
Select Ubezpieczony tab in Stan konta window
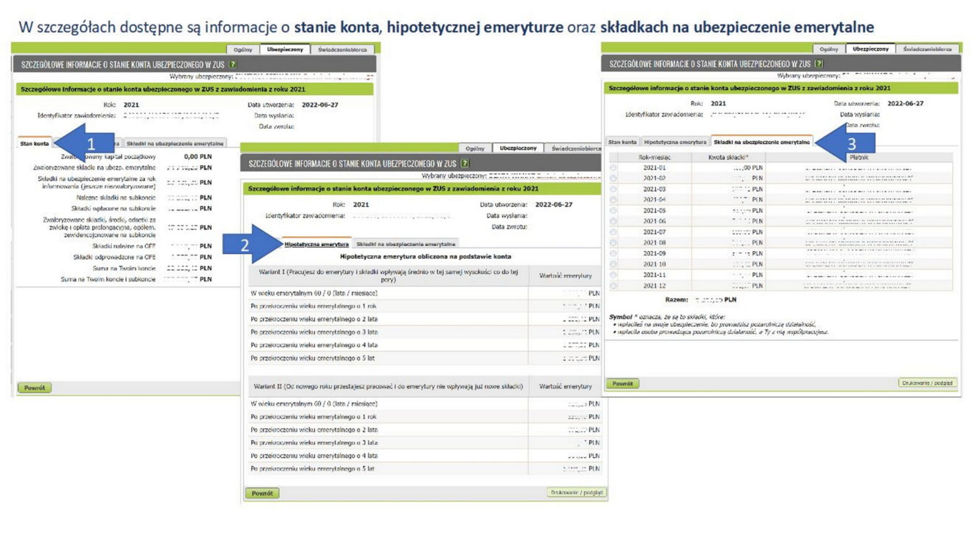point(284,49)
